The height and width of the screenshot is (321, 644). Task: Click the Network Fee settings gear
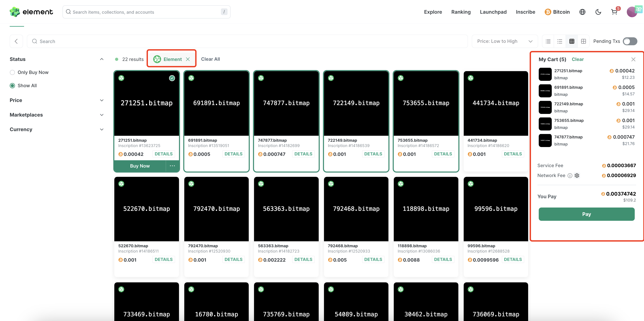[x=577, y=176]
